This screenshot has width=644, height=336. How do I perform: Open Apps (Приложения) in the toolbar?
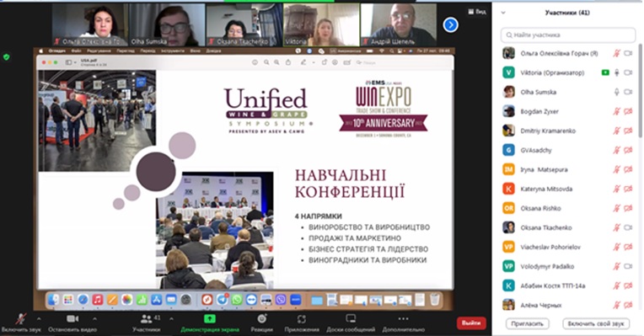coord(302,319)
